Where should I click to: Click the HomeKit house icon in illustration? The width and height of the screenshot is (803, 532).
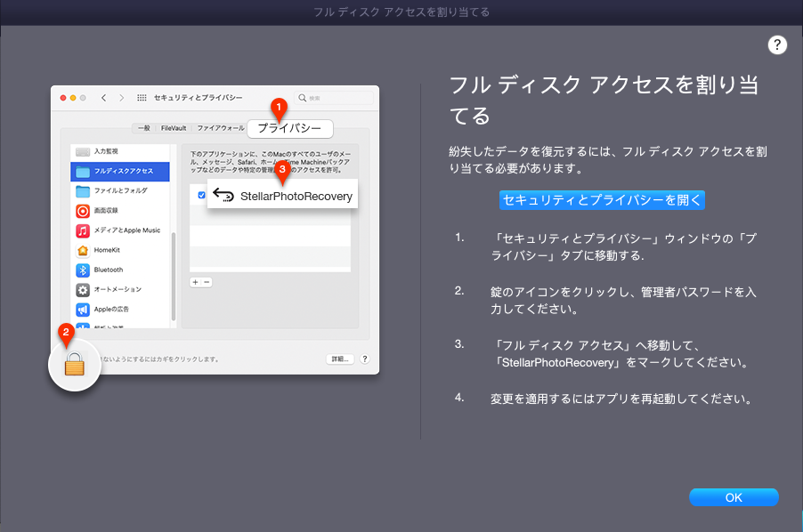click(83, 251)
